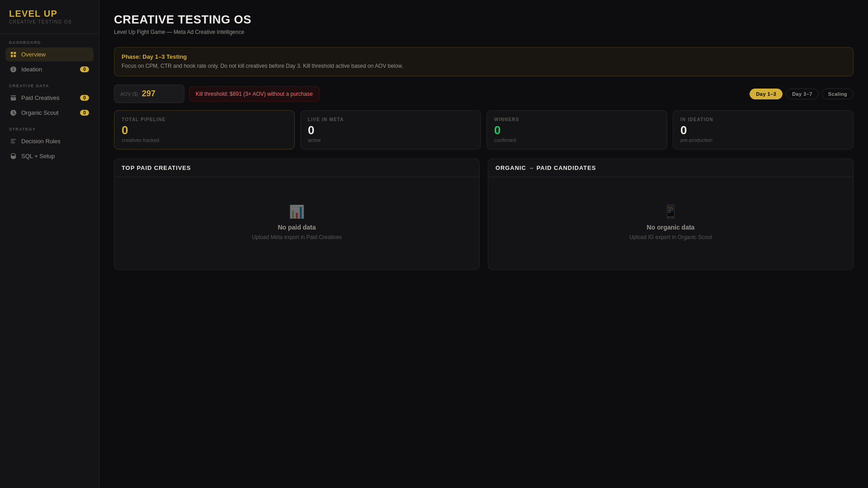Viewport: 868px width, 488px height.
Task: Click the Ideation sidebar icon
Action: (13, 70)
